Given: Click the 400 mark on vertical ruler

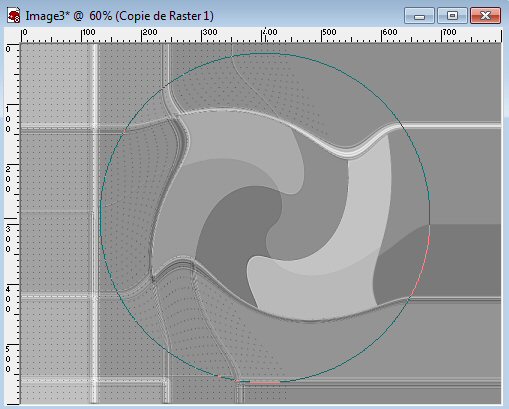Looking at the screenshot, I should coord(8,299).
